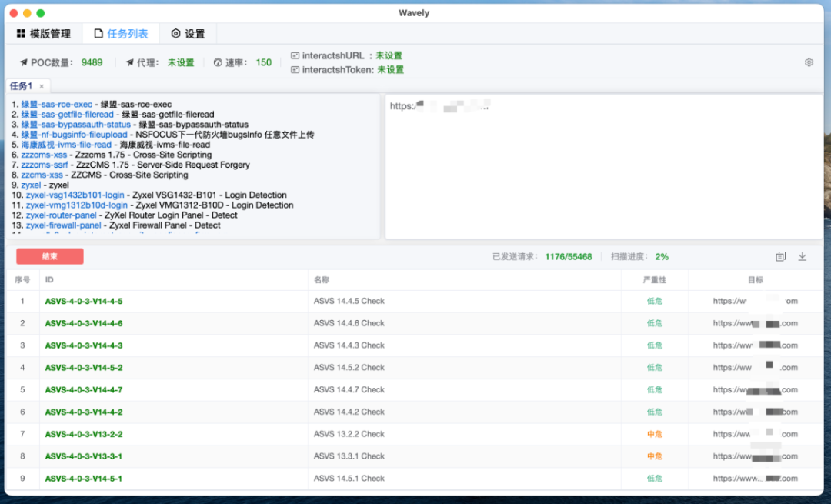
Task: Open the 海康威视-ivms-file-read POC link
Action: click(x=66, y=145)
